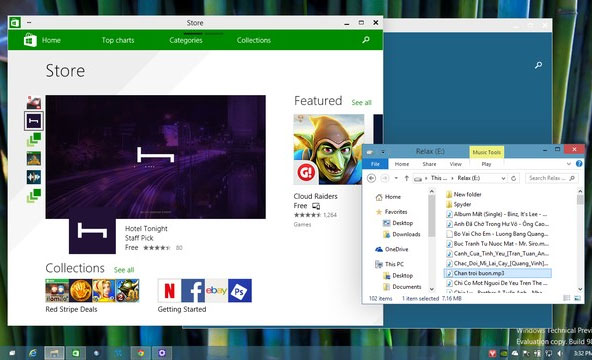This screenshot has width=592, height=360.
Task: Click 'This ...' breadcrumb in address bar
Action: click(x=439, y=178)
